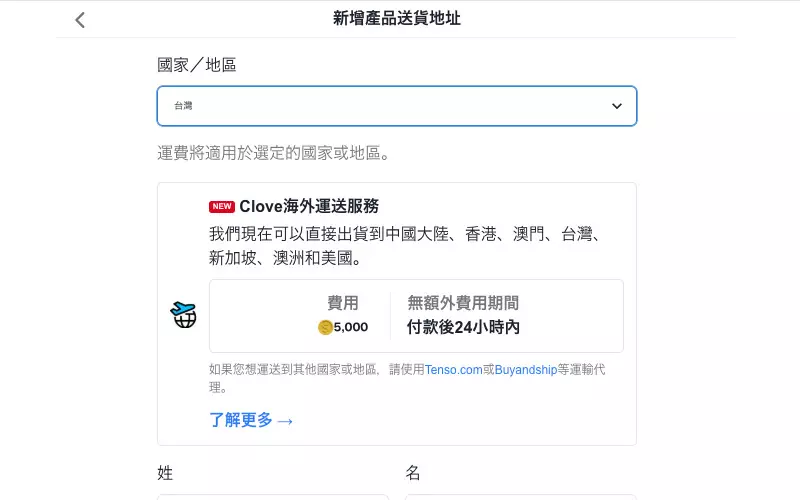Click the airplane globe shipping icon
Screen dimensions: 800x500
click(184, 315)
